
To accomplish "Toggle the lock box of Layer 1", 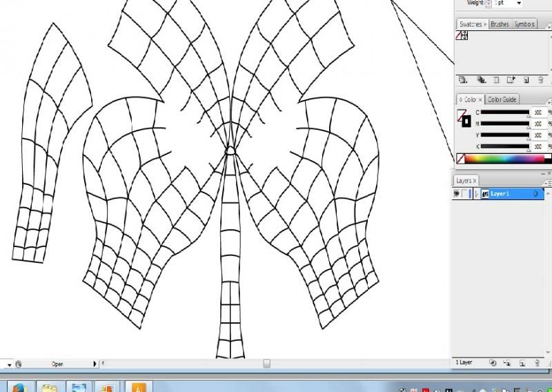I will point(465,194).
